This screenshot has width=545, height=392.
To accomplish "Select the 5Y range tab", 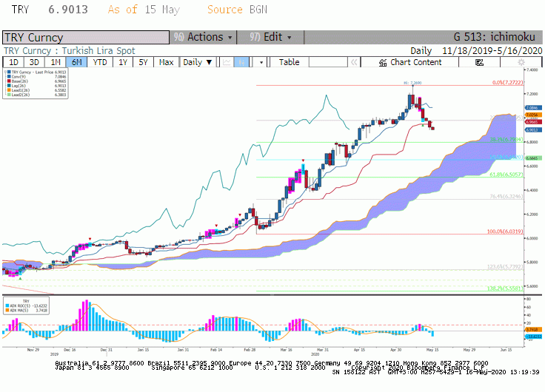I will coord(143,62).
